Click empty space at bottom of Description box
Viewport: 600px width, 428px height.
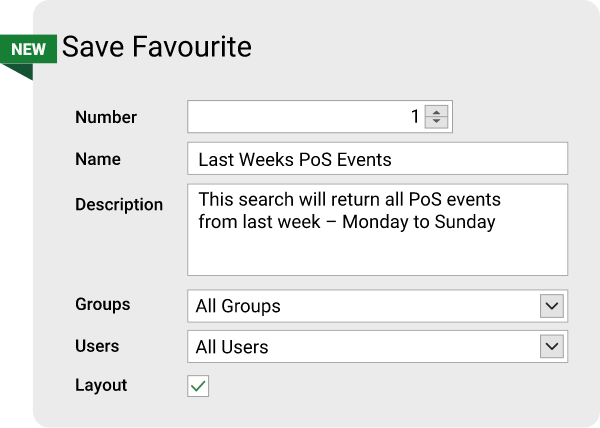click(377, 257)
